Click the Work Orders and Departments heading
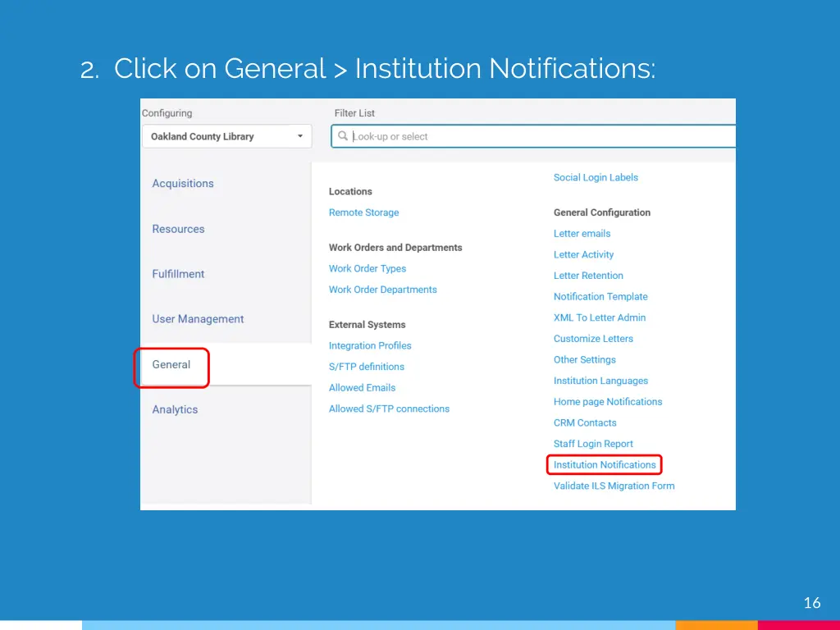The width and height of the screenshot is (840, 630). [x=395, y=248]
